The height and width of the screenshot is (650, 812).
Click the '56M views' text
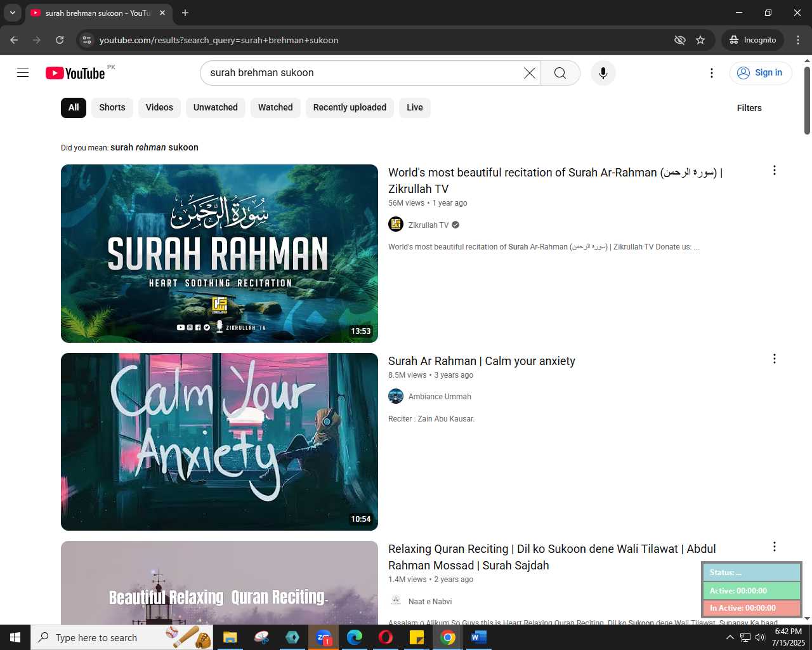[406, 203]
